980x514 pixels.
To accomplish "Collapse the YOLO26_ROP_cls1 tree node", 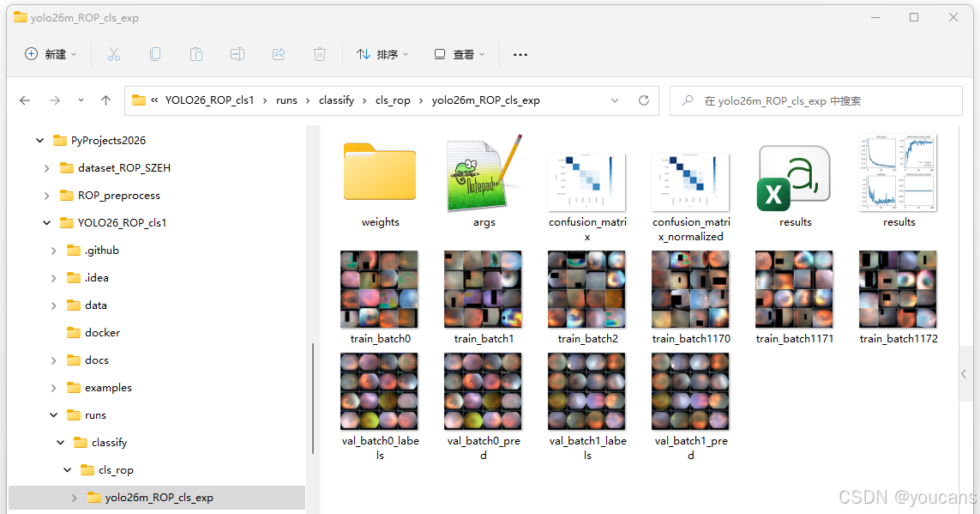I will click(47, 222).
